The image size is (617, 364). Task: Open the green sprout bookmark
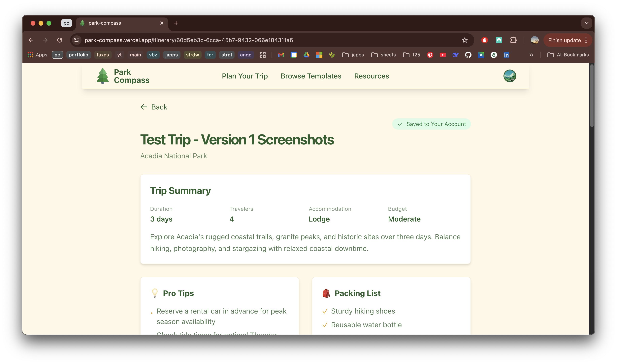pos(332,55)
